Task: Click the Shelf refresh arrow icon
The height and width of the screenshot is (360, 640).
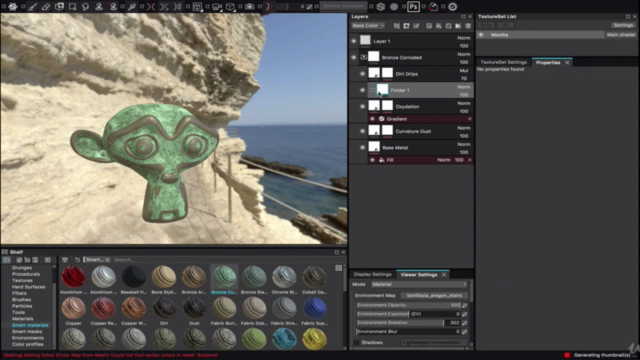Action: click(77, 260)
